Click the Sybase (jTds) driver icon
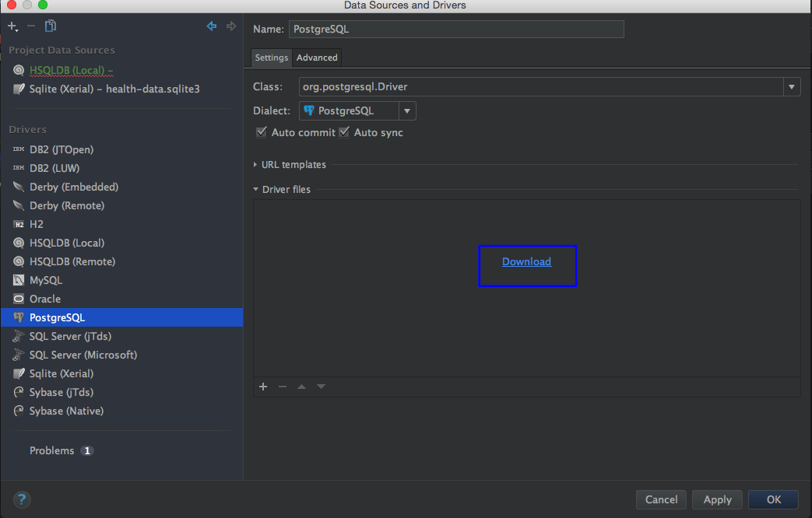The width and height of the screenshot is (812, 518). point(19,392)
